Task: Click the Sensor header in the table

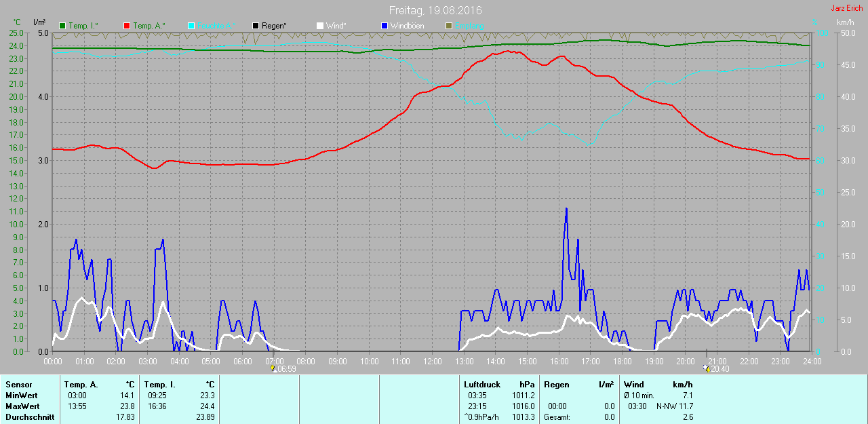Action: 18,385
